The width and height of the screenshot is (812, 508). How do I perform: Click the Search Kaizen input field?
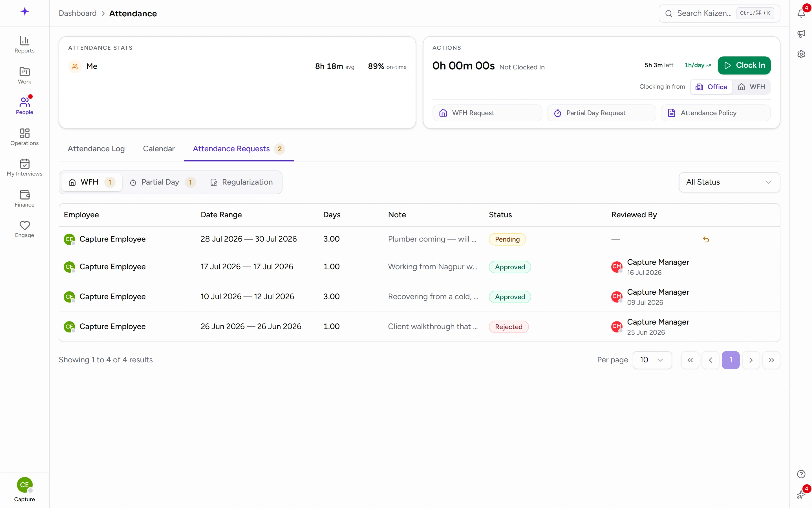click(719, 14)
